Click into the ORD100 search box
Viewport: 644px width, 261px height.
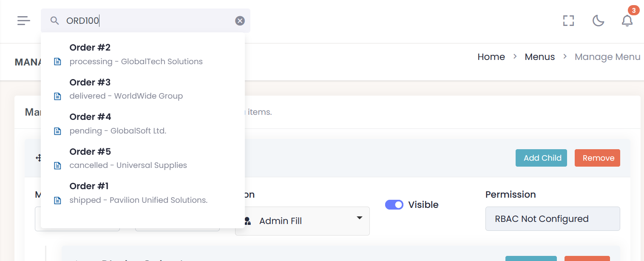(149, 20)
